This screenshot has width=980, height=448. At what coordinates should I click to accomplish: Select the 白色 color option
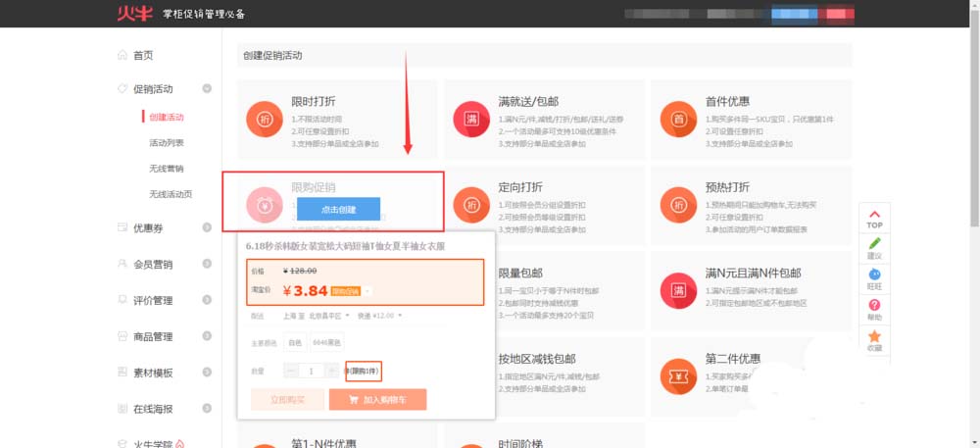click(x=295, y=342)
